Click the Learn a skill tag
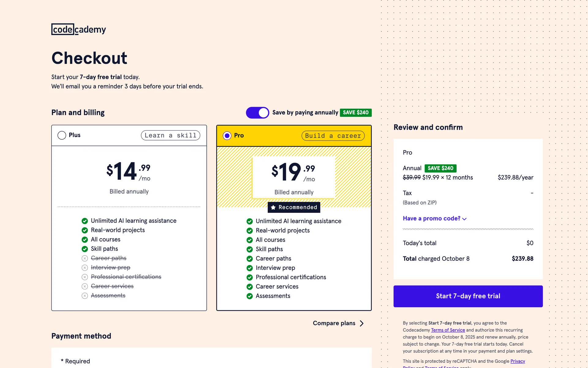The image size is (588, 368). [x=170, y=135]
